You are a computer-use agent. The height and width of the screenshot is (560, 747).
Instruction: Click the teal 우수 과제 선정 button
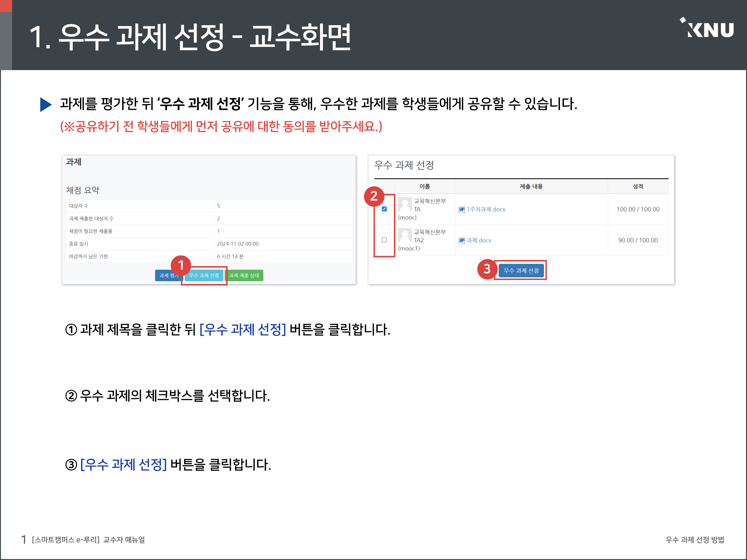[204, 275]
